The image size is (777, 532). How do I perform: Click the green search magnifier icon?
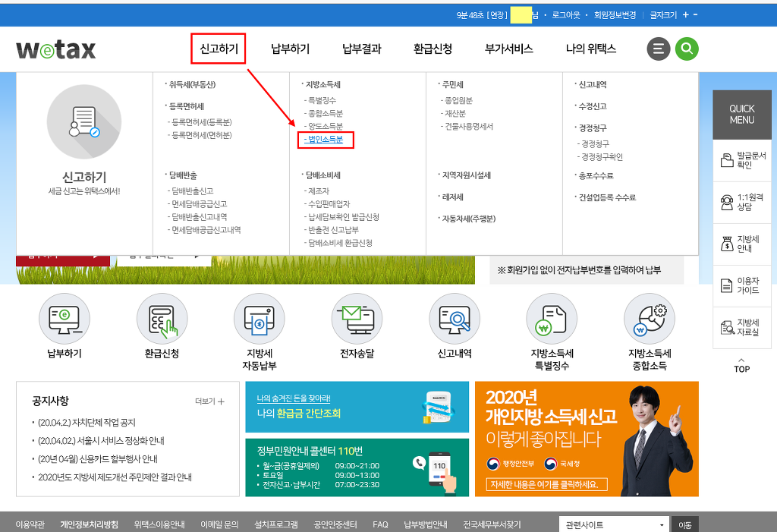click(x=686, y=49)
